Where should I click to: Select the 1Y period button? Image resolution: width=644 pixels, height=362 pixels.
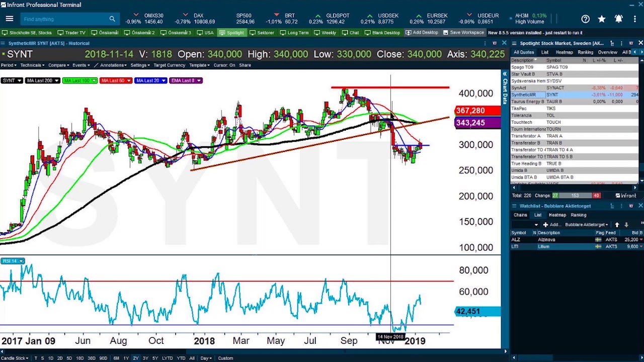click(126, 358)
